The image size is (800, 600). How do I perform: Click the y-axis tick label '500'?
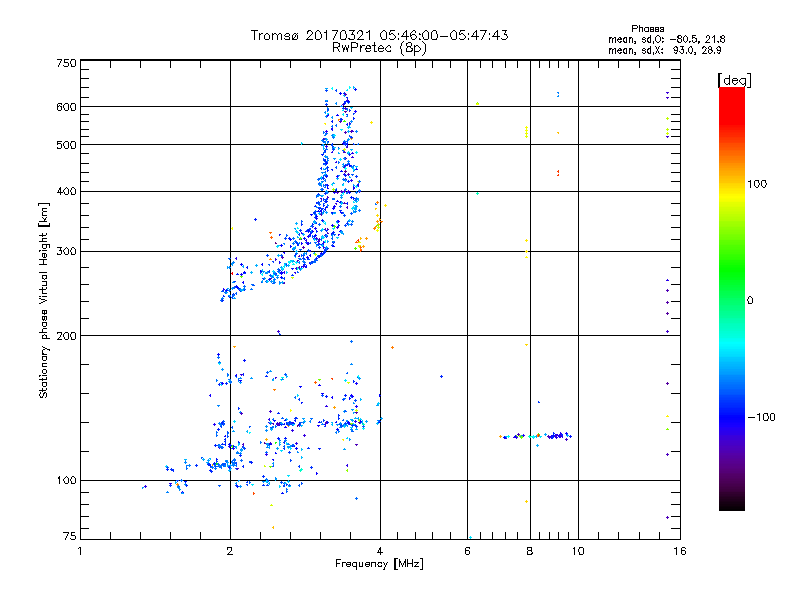point(66,145)
